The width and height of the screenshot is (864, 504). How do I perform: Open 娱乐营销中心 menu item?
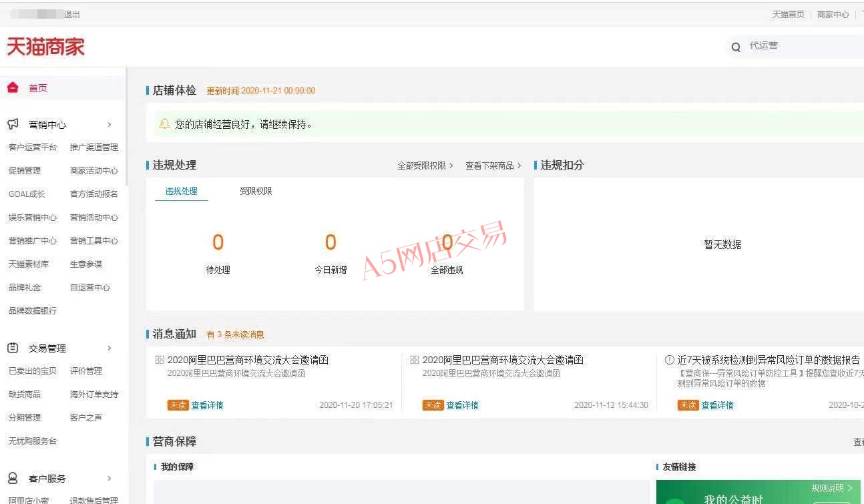pos(33,217)
